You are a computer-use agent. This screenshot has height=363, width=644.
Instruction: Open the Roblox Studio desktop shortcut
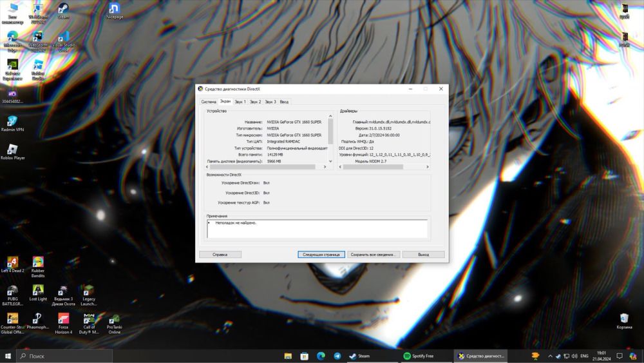point(38,70)
